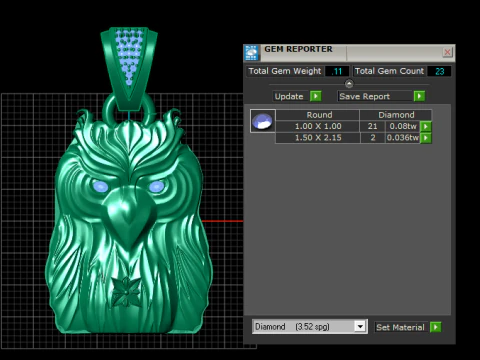Viewport: 480px width, 360px height.
Task: Click the material dropdown arrow
Action: [360, 326]
